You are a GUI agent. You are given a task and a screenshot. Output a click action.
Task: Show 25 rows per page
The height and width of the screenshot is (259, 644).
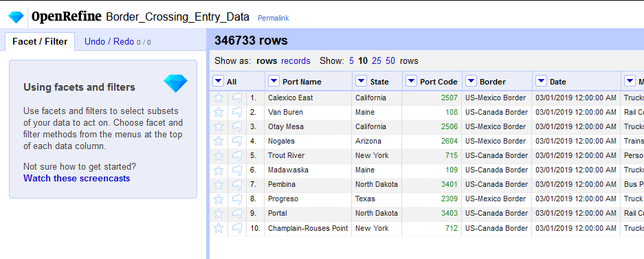(x=377, y=61)
